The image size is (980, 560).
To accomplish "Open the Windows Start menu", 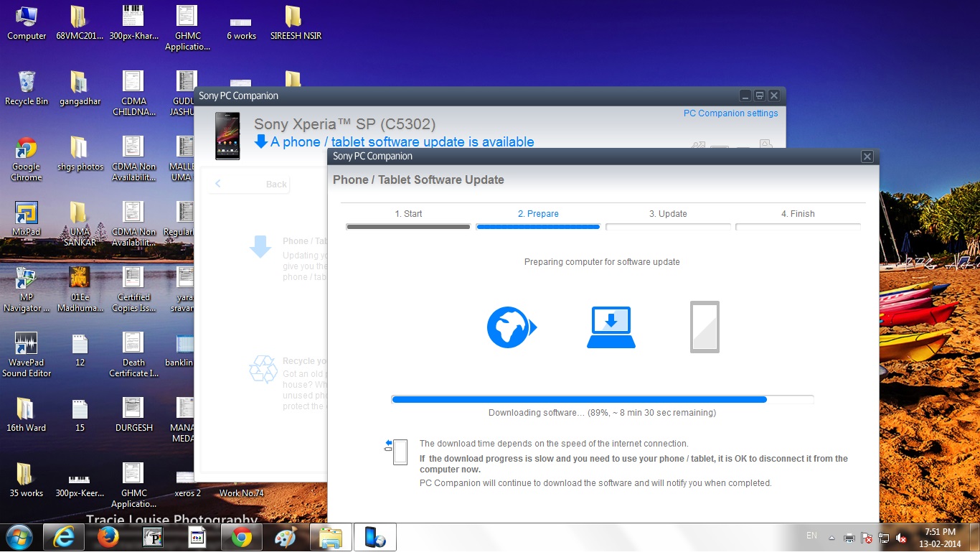I will [19, 537].
